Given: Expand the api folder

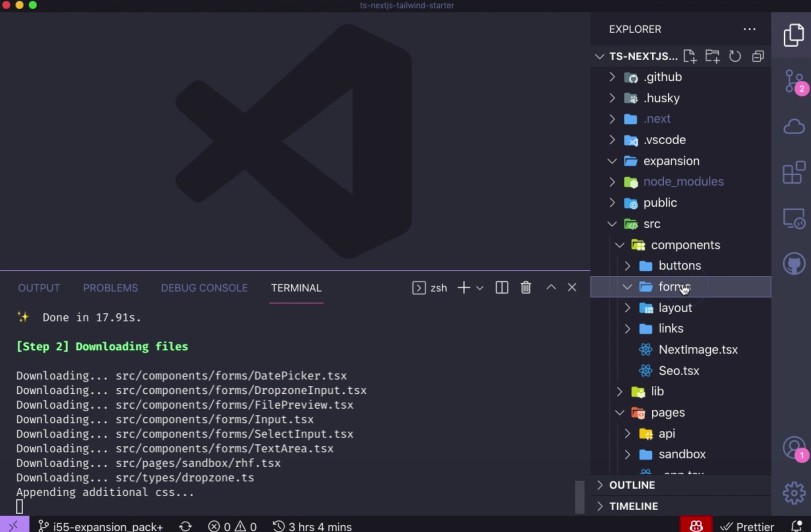Looking at the screenshot, I should (681, 434).
